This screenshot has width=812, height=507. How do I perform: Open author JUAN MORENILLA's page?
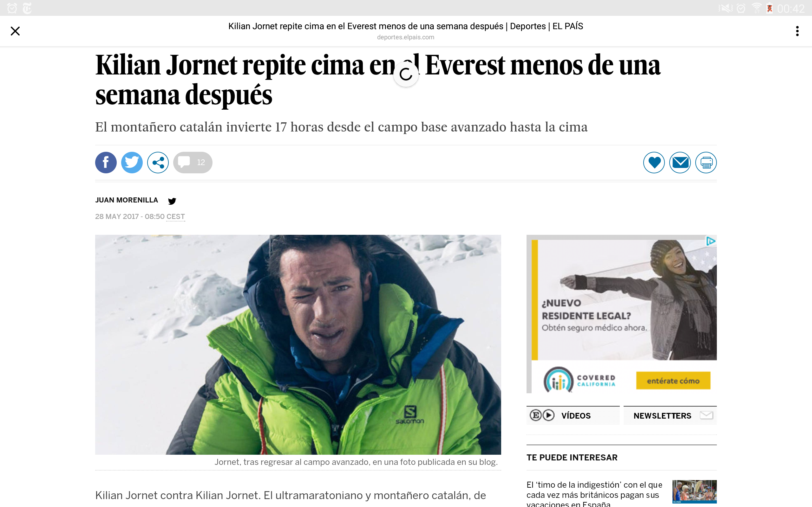[x=127, y=200]
